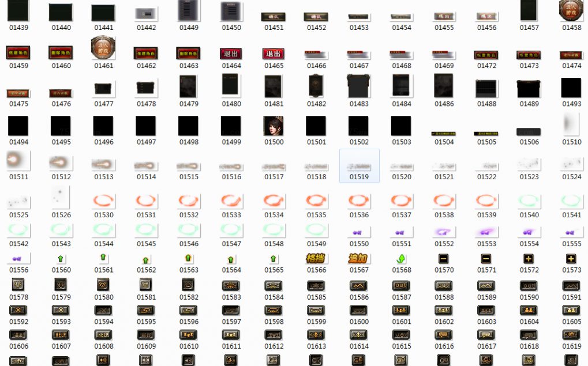Click the round game emblem file 01458
The width and height of the screenshot is (588, 366).
pyautogui.click(x=571, y=10)
